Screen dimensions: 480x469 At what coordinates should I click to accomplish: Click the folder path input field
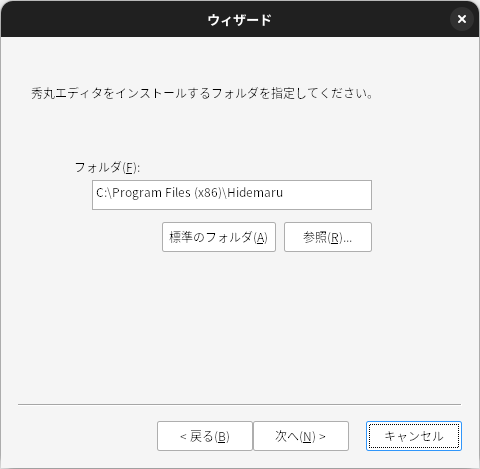click(232, 195)
